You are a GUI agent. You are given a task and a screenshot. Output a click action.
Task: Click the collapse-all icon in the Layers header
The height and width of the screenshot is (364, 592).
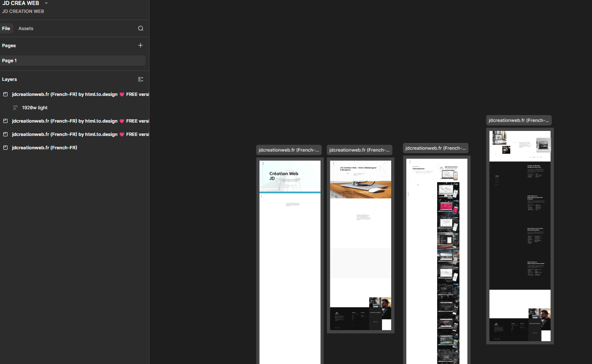[x=140, y=79]
